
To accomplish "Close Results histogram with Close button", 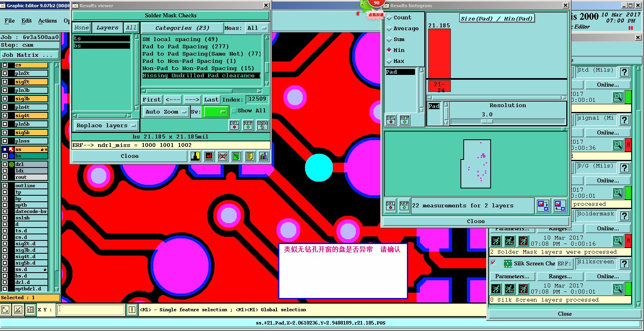I will [x=476, y=221].
